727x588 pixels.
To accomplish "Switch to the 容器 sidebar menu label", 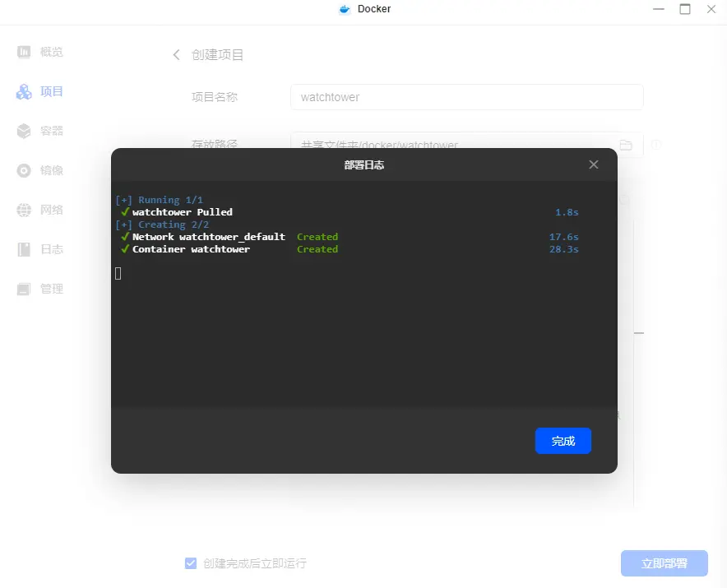I will coord(52,131).
